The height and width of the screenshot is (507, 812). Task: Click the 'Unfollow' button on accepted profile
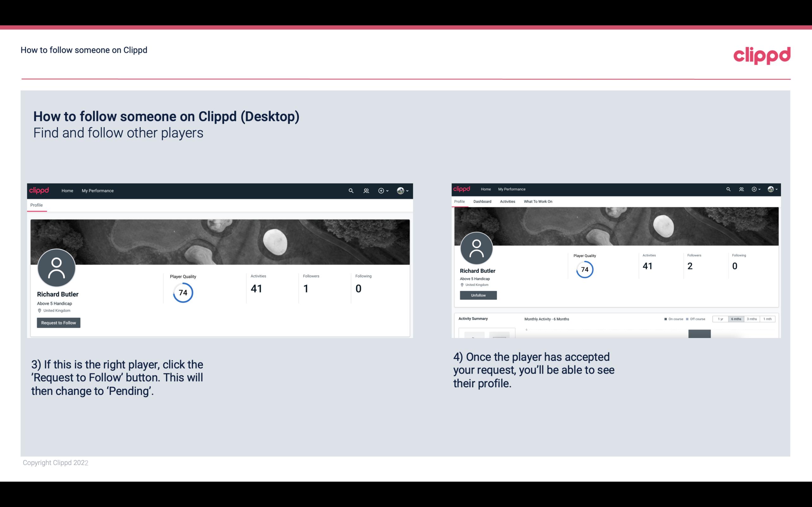478,295
